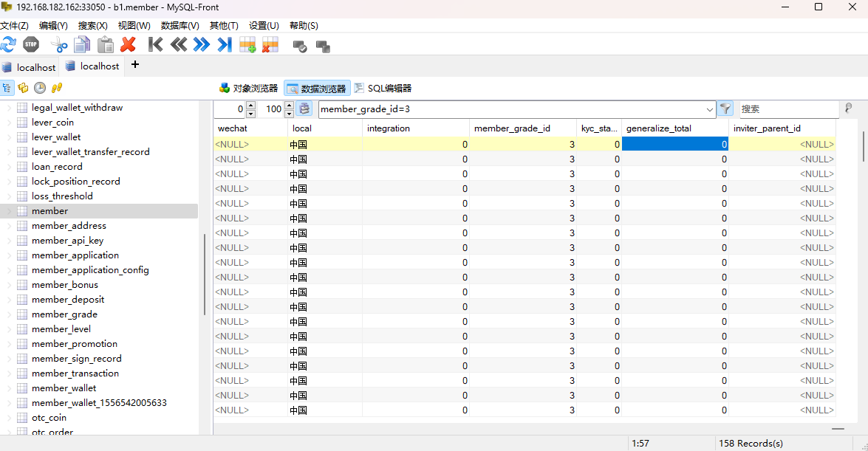The image size is (868, 451).
Task: Go to last record arrow icon
Action: tap(225, 44)
